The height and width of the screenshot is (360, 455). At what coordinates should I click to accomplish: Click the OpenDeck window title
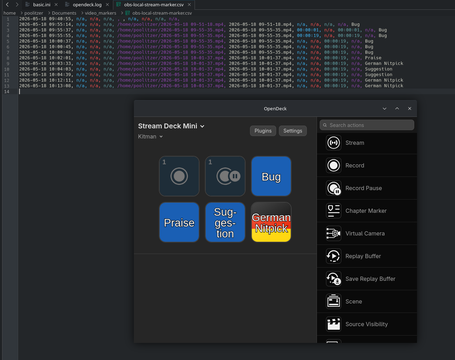(x=275, y=109)
